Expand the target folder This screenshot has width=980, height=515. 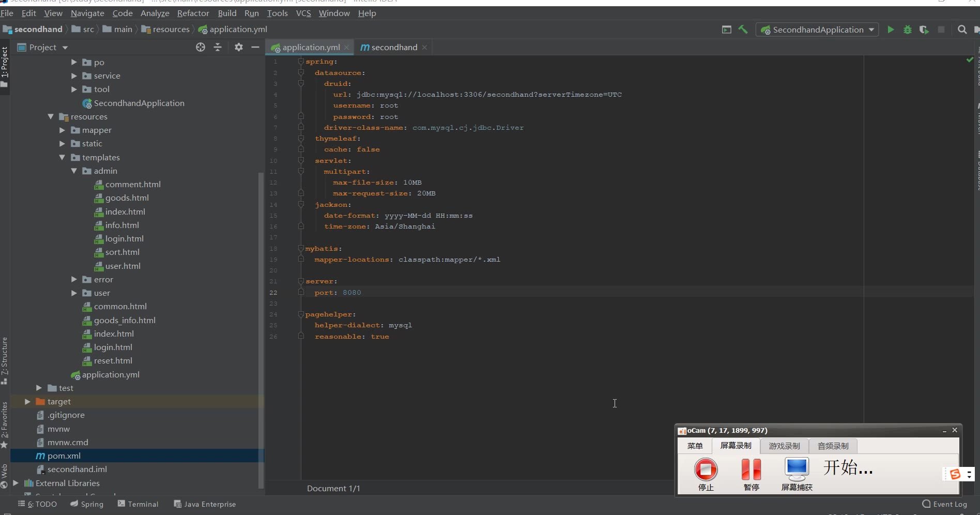click(27, 402)
